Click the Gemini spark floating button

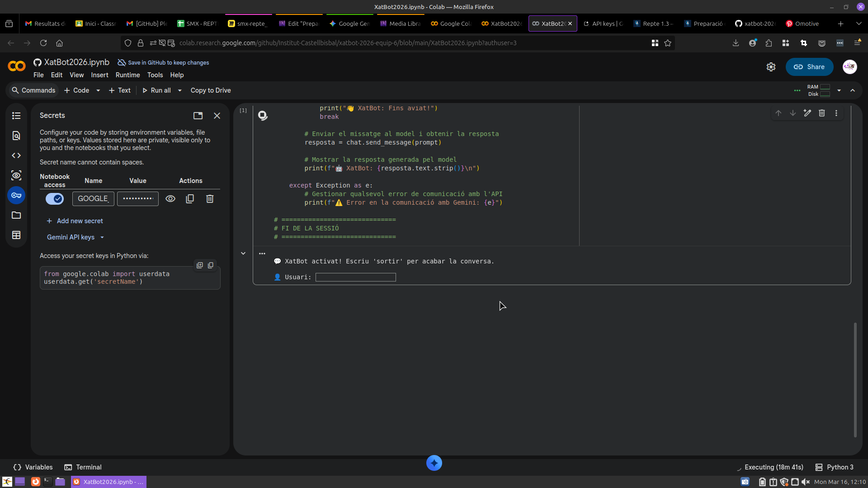point(434,463)
